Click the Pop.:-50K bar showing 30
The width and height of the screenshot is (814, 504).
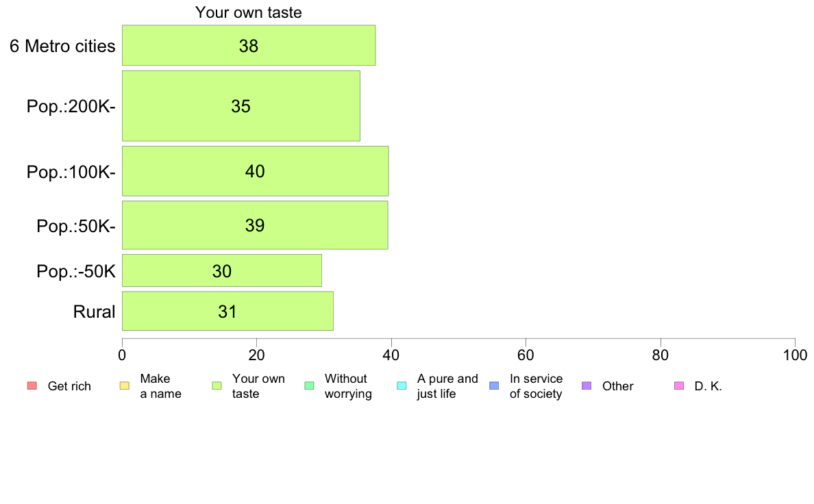tap(222, 270)
